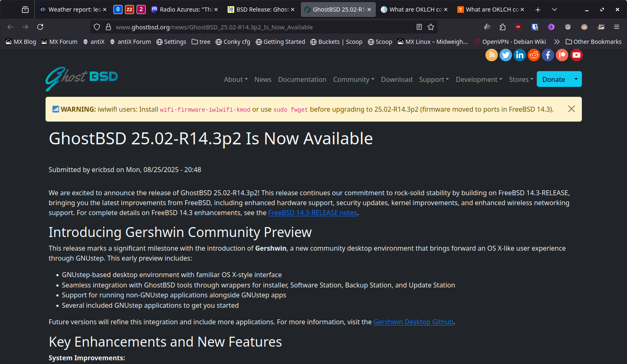
Task: Open the FreeBSD 14.3-RELEASE notes link
Action: click(x=312, y=213)
